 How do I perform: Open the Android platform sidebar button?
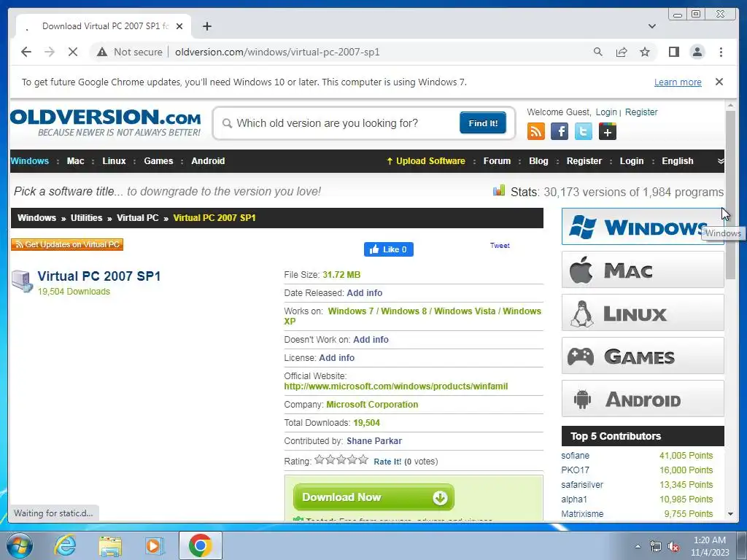[643, 399]
